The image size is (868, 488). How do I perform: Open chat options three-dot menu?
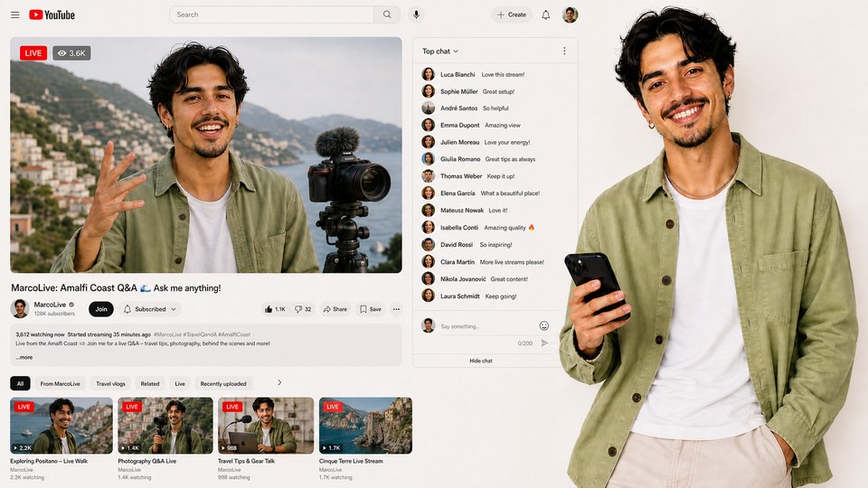click(x=564, y=51)
